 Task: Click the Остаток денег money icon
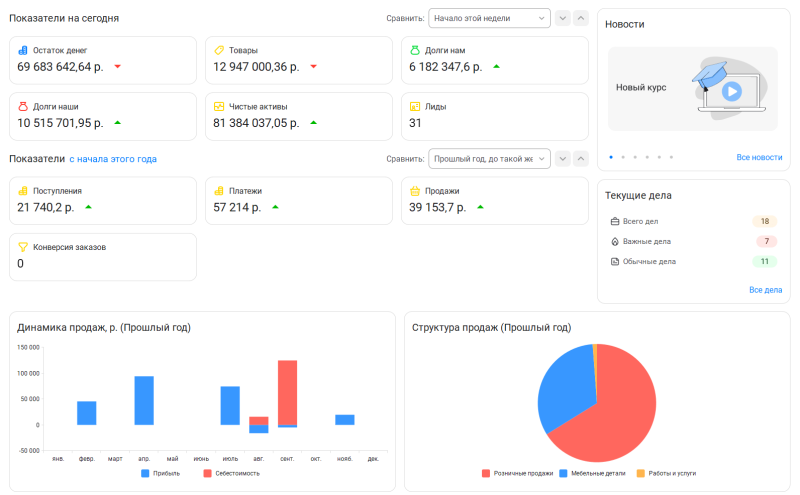[x=23, y=50]
